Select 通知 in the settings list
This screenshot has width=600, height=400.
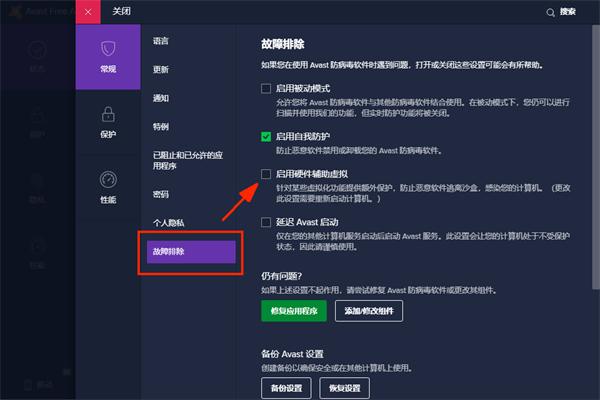click(x=161, y=99)
